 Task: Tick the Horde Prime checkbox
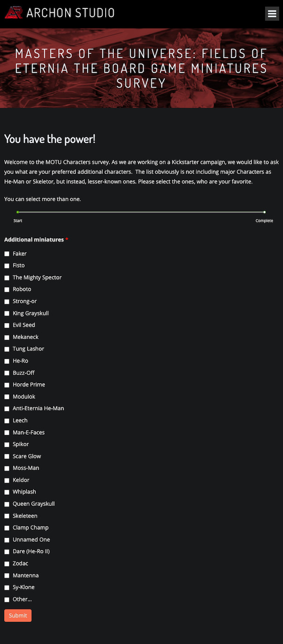(7, 385)
